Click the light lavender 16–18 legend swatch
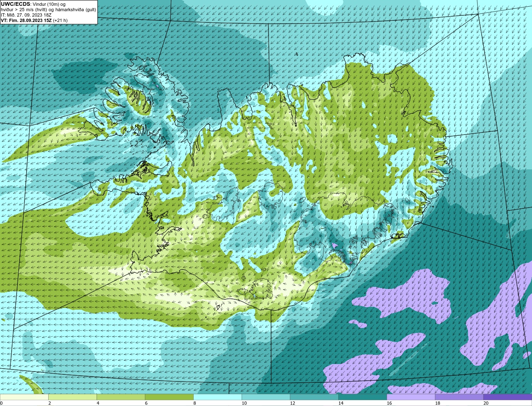Image resolution: width=532 pixels, height=406 pixels. (411, 397)
